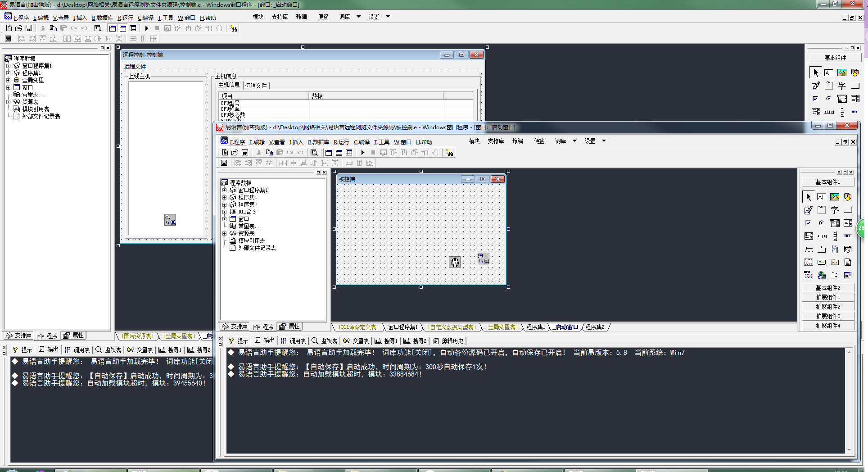This screenshot has width=868, height=472.
Task: Click Run (play) icon in front window toolbar
Action: coord(362,153)
